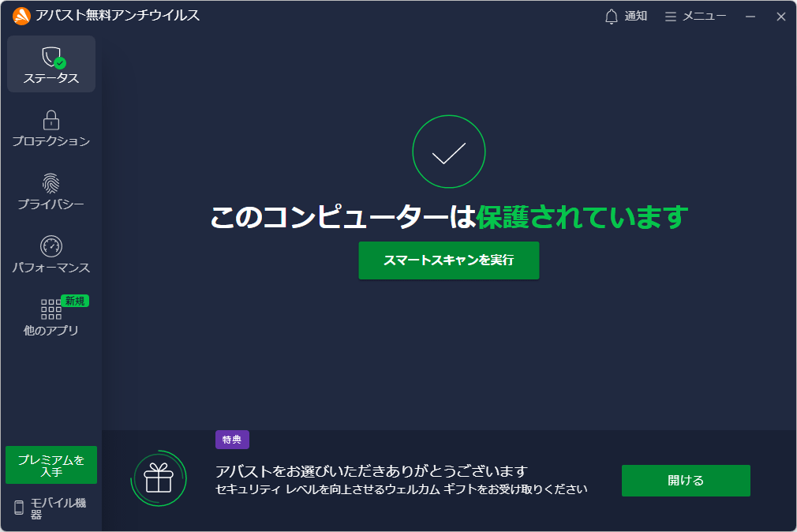
Task: Click the 新規 badge on 他のアプリ
Action: point(75,301)
